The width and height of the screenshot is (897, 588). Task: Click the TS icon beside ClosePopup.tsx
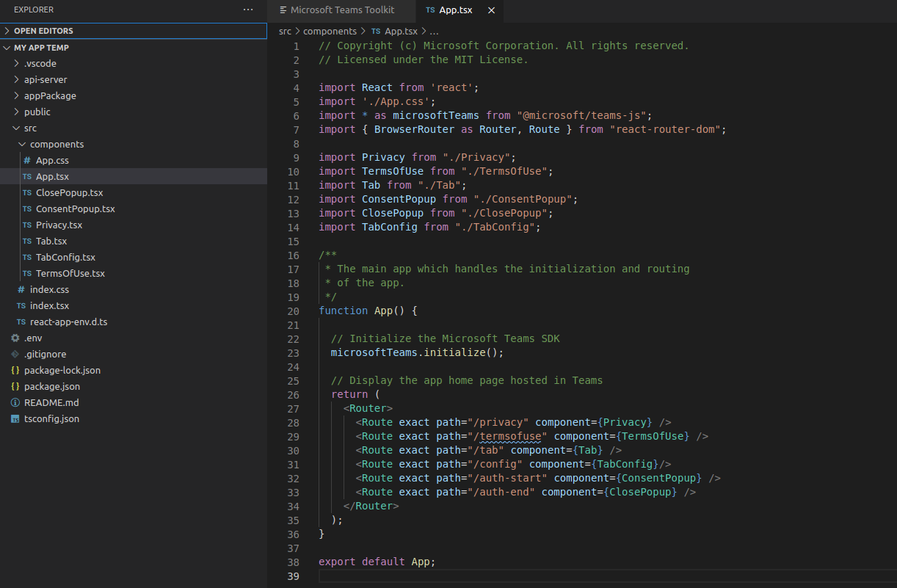click(26, 192)
